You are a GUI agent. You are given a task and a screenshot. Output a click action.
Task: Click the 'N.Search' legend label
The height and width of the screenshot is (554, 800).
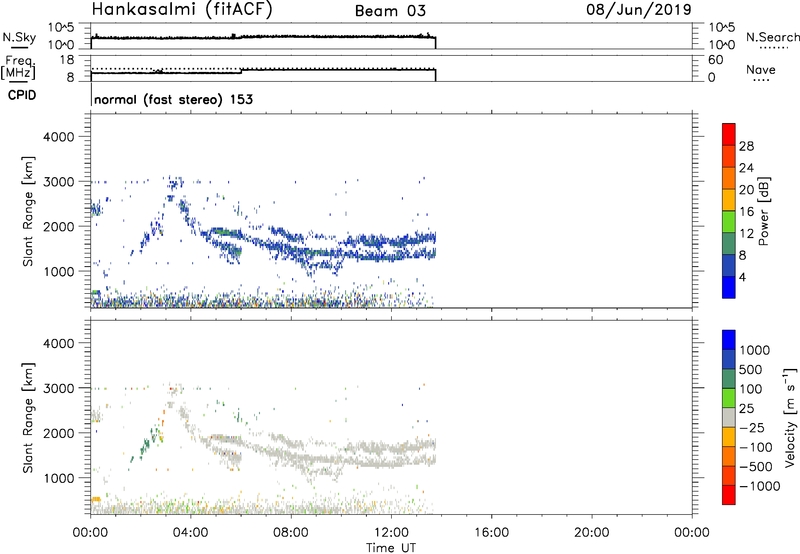[x=772, y=37]
